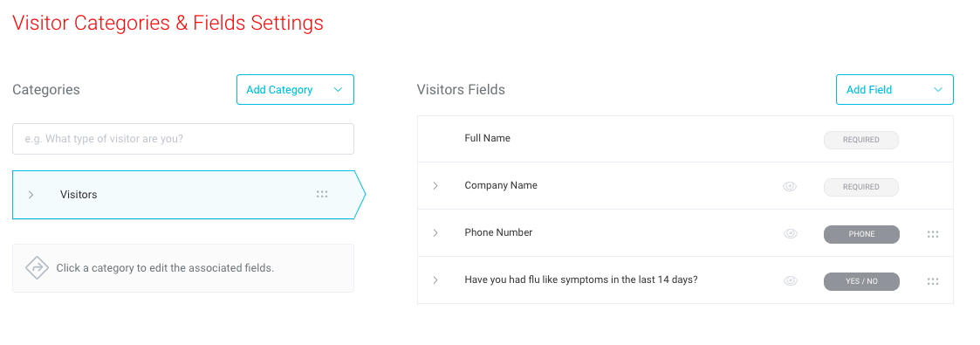The width and height of the screenshot is (980, 345).
Task: Click the PHONE type badge
Action: tap(861, 234)
